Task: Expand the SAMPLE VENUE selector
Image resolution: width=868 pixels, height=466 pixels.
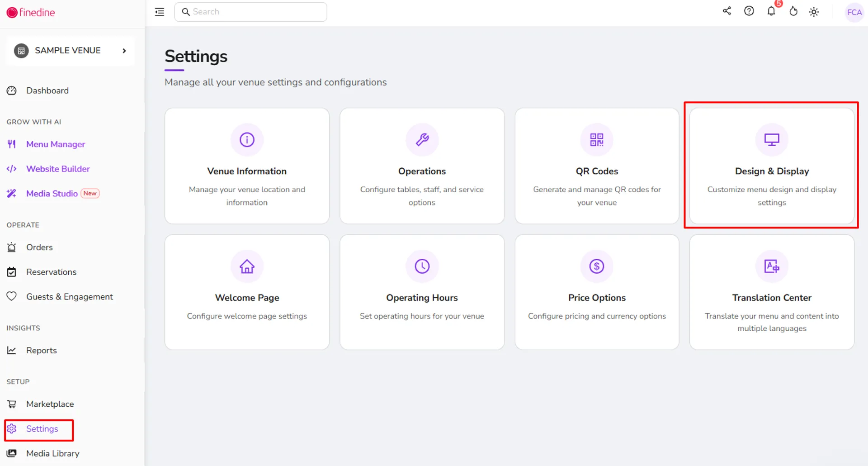Action: (70, 51)
